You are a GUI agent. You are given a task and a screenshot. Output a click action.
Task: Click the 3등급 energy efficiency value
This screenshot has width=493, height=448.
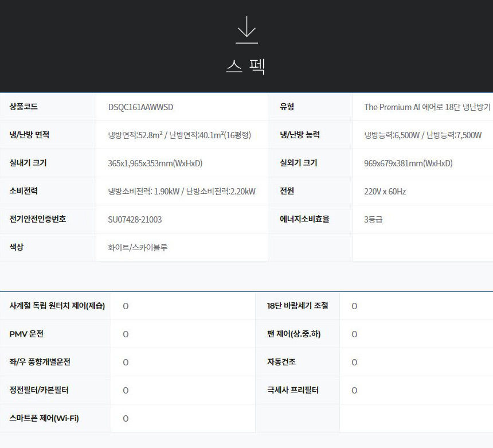coord(373,220)
